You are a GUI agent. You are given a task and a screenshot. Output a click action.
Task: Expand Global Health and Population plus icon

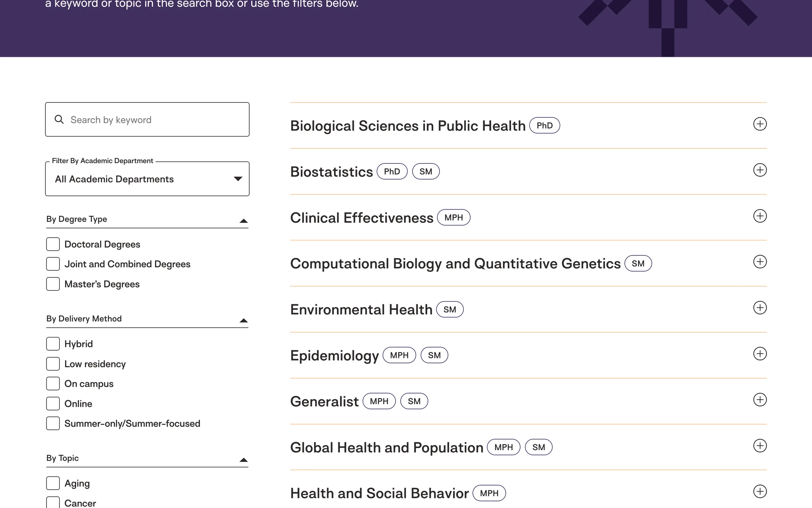click(x=760, y=446)
